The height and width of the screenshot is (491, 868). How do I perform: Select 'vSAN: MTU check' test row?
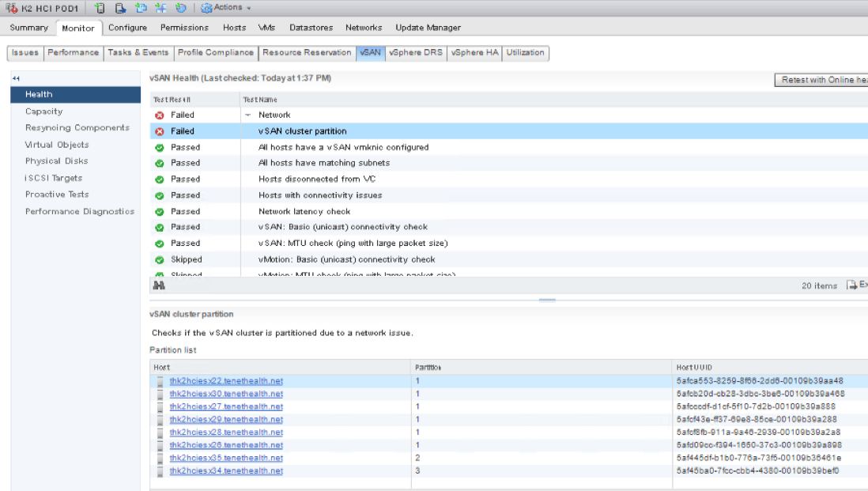click(509, 243)
